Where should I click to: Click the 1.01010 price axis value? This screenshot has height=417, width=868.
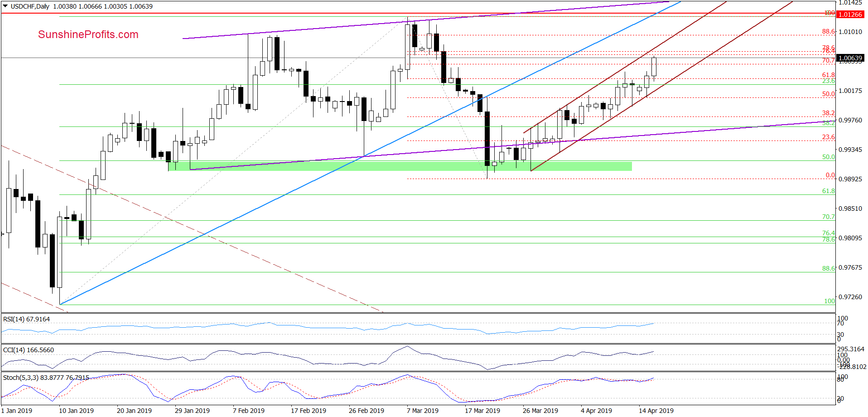coord(850,32)
